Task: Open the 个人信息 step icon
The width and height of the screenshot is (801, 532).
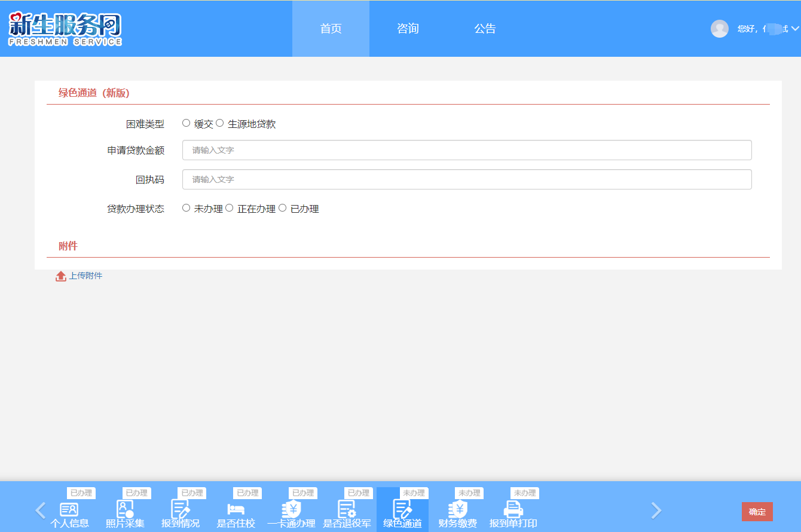Action: pyautogui.click(x=69, y=510)
